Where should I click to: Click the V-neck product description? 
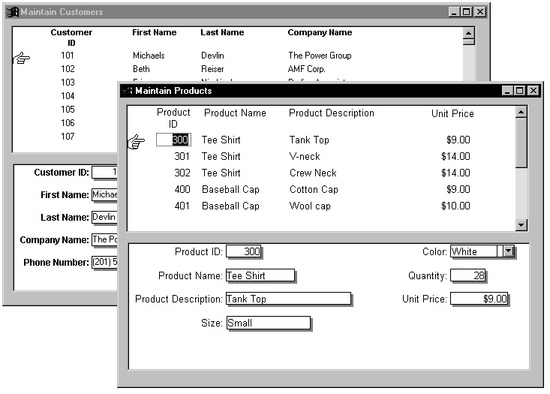click(x=305, y=156)
